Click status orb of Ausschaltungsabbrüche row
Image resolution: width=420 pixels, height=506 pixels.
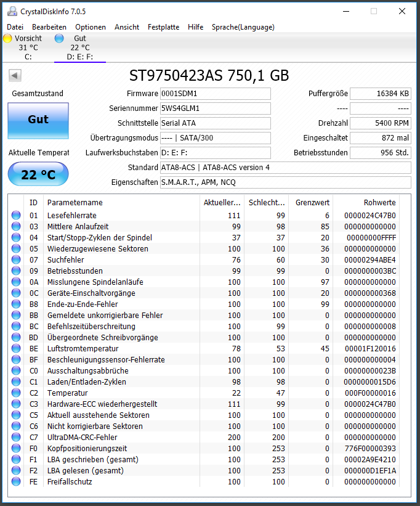[16, 370]
